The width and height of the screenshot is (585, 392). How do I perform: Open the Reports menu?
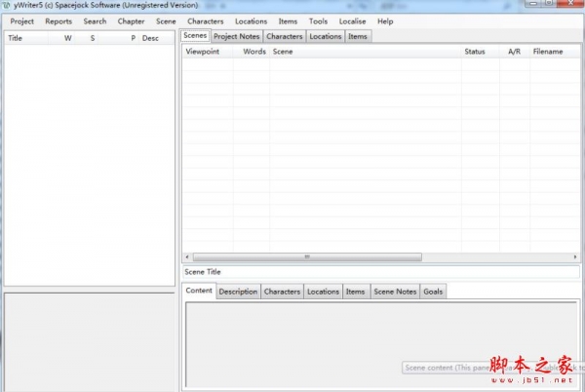[58, 21]
